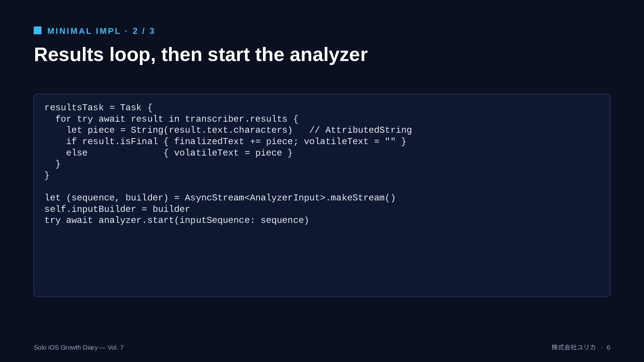
Task: Click the try await analyzer.start line
Action: click(176, 220)
